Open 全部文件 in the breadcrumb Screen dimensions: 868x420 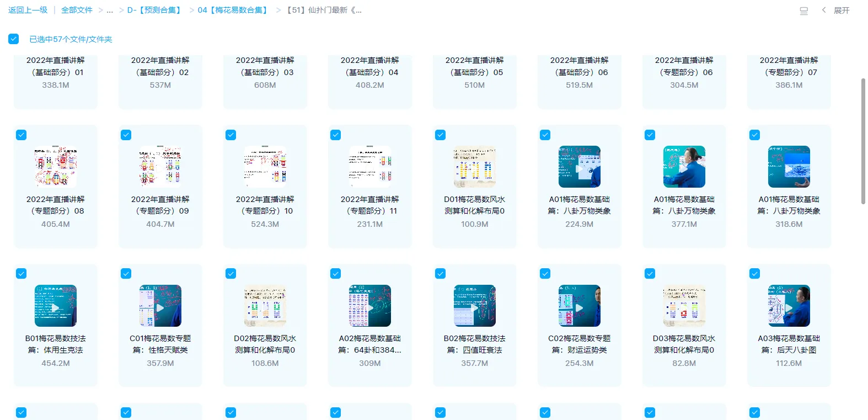tap(77, 10)
